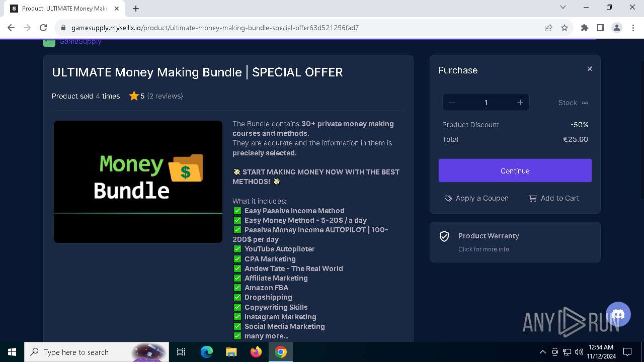Click the browser forward arrow
The height and width of the screenshot is (362, 644).
point(27,28)
